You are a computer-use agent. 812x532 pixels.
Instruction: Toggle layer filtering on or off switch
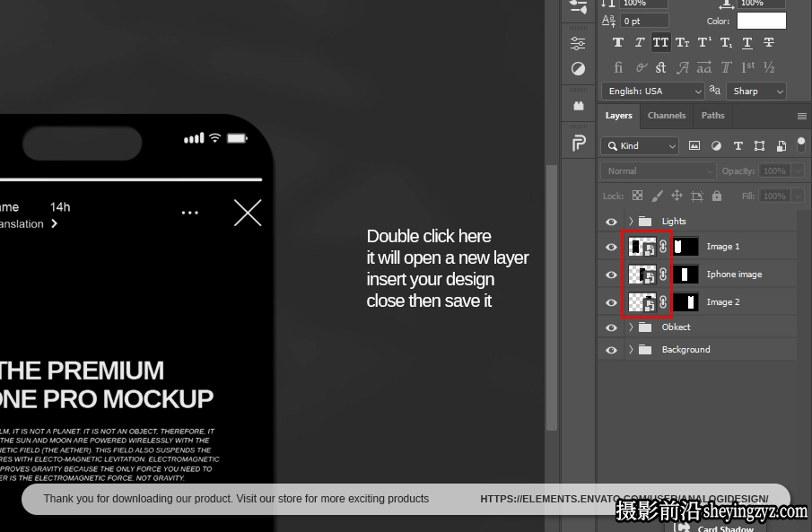click(x=800, y=144)
